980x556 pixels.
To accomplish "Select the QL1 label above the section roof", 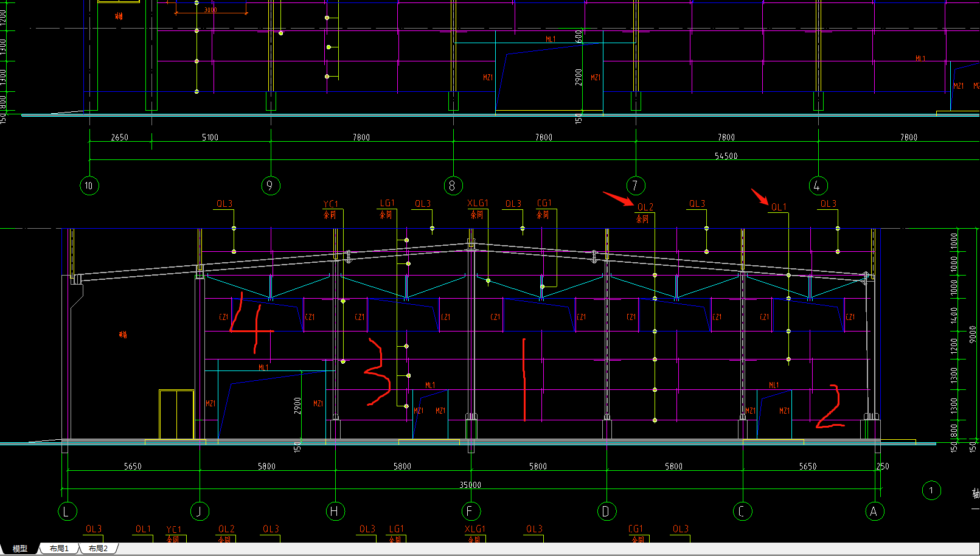I will pos(779,207).
